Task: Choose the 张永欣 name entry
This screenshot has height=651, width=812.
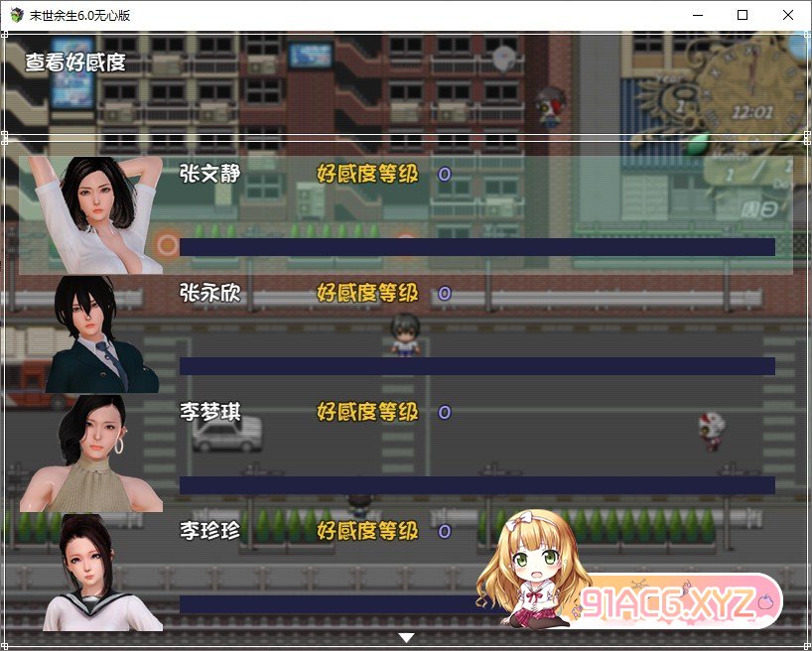Action: [209, 293]
